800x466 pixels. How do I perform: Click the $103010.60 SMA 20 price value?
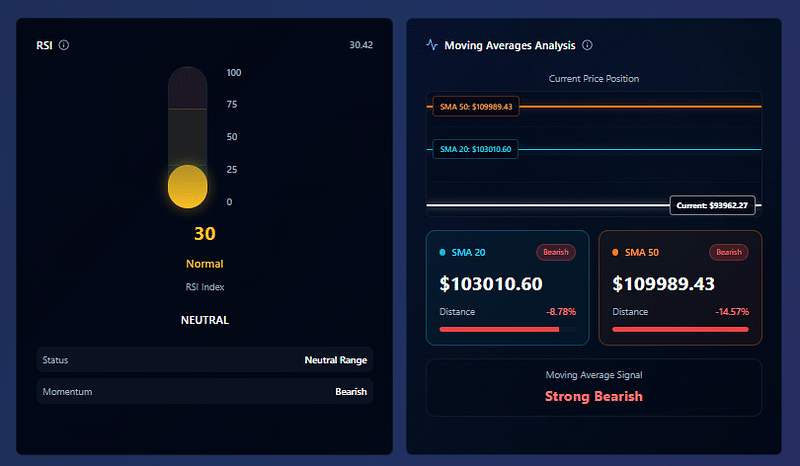(491, 284)
